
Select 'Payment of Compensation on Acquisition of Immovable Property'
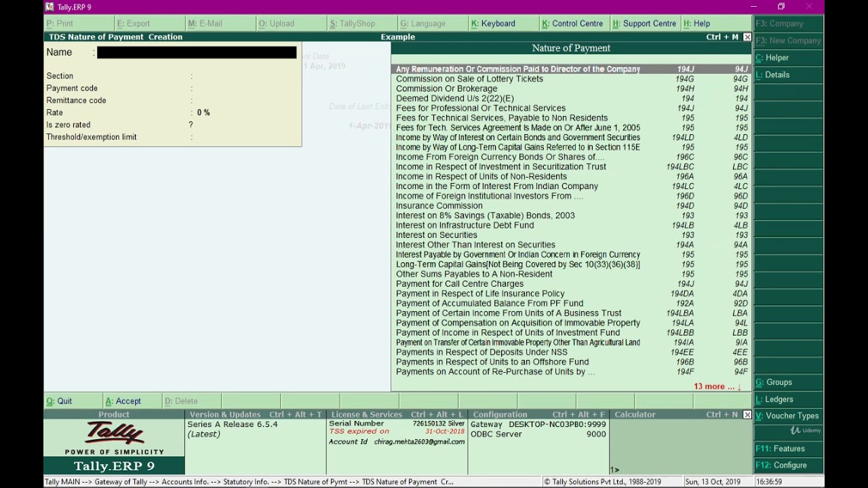click(x=572, y=323)
